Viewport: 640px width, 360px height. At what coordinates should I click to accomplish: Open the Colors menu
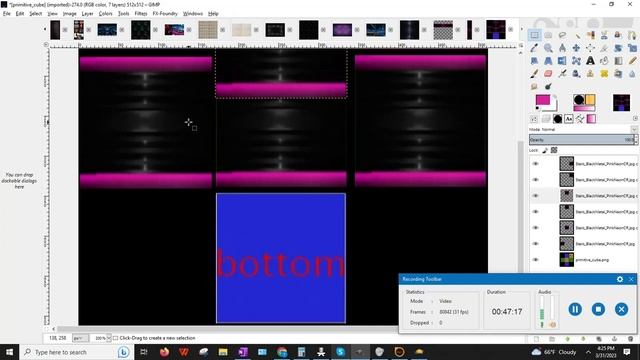pos(105,13)
